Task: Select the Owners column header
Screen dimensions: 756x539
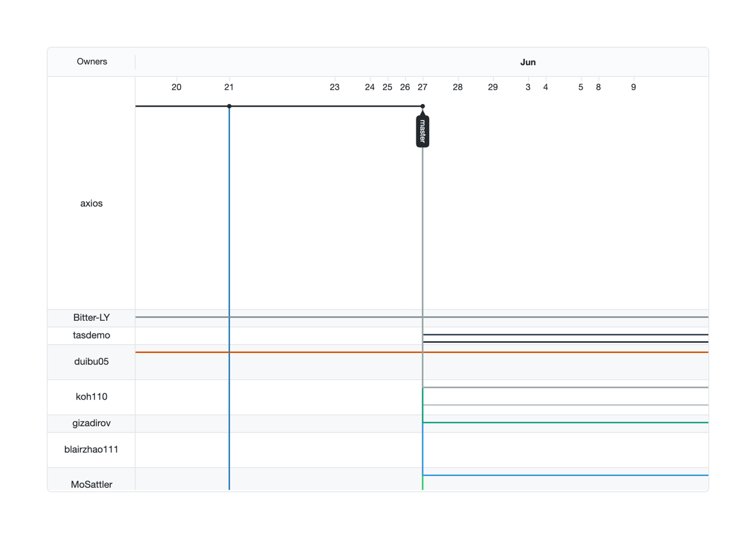Action: pos(92,61)
